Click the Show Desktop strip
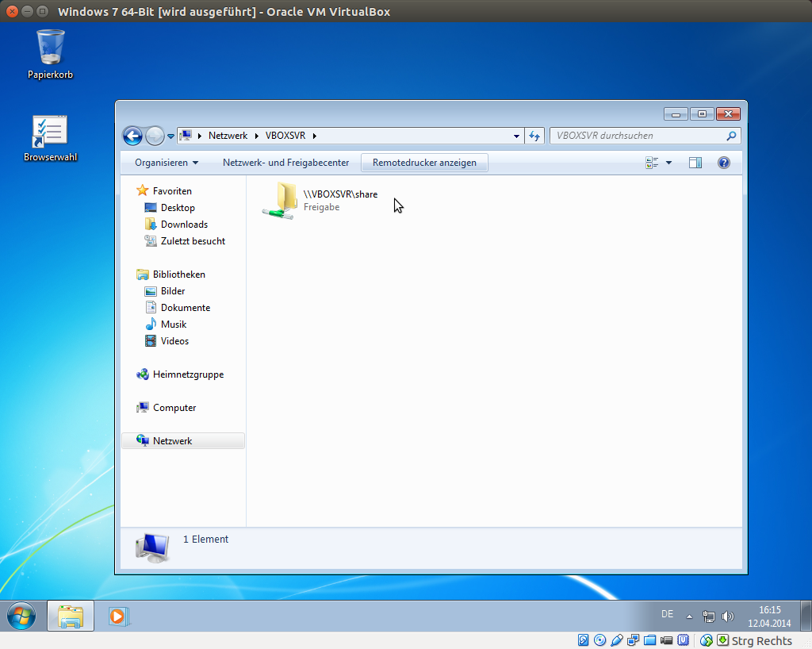812x649 pixels. (x=806, y=616)
